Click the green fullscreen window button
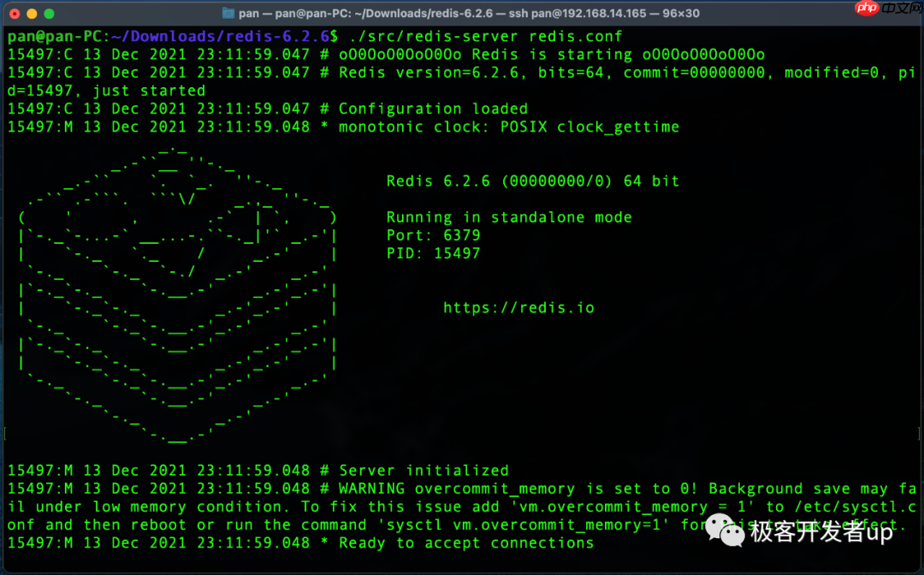 coord(50,14)
